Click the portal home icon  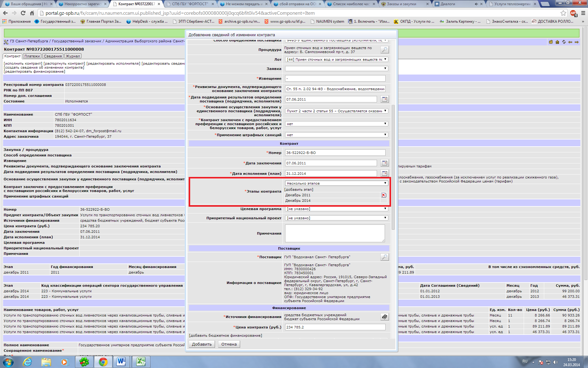tap(557, 42)
